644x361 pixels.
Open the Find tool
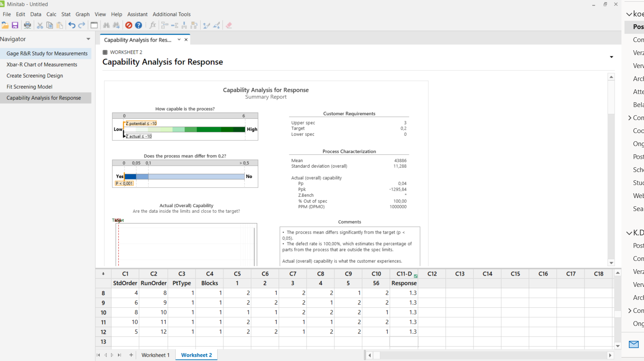tap(106, 25)
